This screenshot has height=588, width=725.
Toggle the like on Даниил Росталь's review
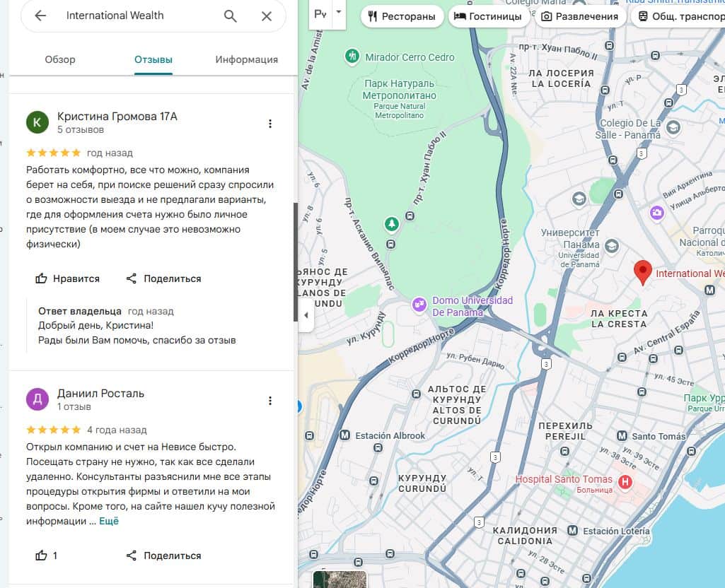coord(47,555)
